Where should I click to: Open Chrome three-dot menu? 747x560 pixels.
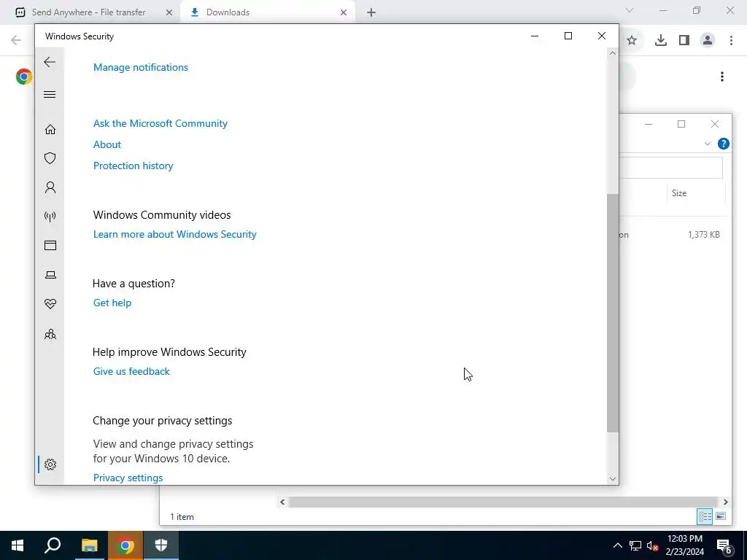(x=731, y=40)
